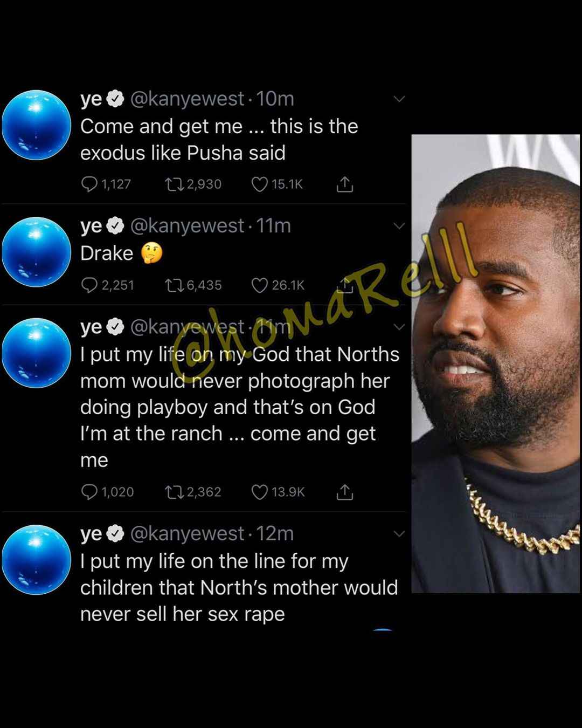Image resolution: width=582 pixels, height=728 pixels.
Task: Open the 'put my life on the line' tweet
Action: 239,588
